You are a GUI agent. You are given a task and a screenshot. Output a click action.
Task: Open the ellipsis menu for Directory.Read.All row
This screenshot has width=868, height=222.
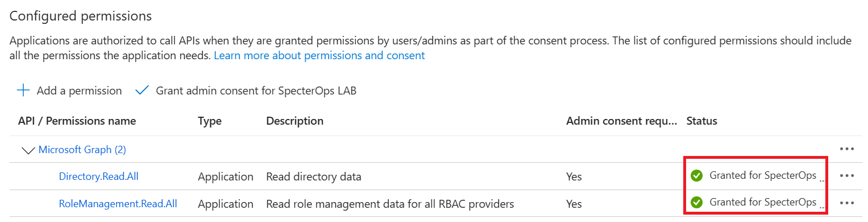(847, 176)
